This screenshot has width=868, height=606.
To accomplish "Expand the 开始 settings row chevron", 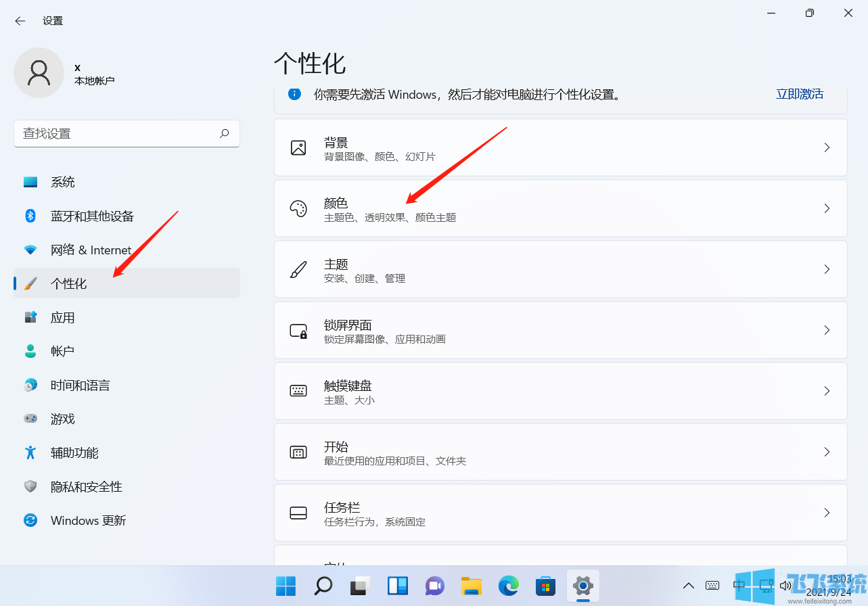I will (x=827, y=452).
